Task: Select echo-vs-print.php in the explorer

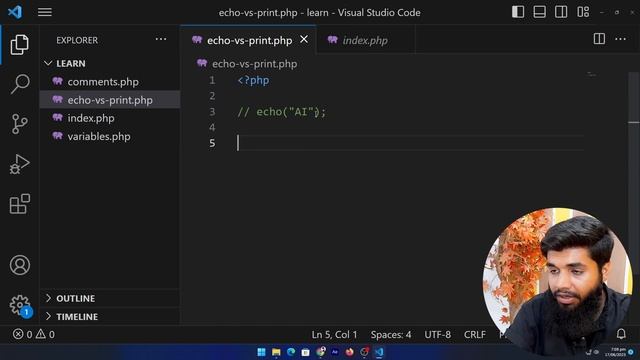Action: pos(110,100)
